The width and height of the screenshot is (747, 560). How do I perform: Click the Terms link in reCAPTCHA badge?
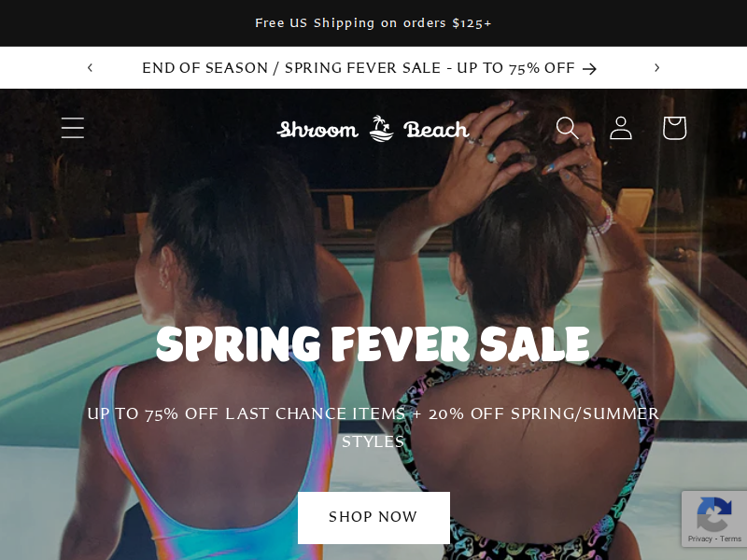[730, 539]
